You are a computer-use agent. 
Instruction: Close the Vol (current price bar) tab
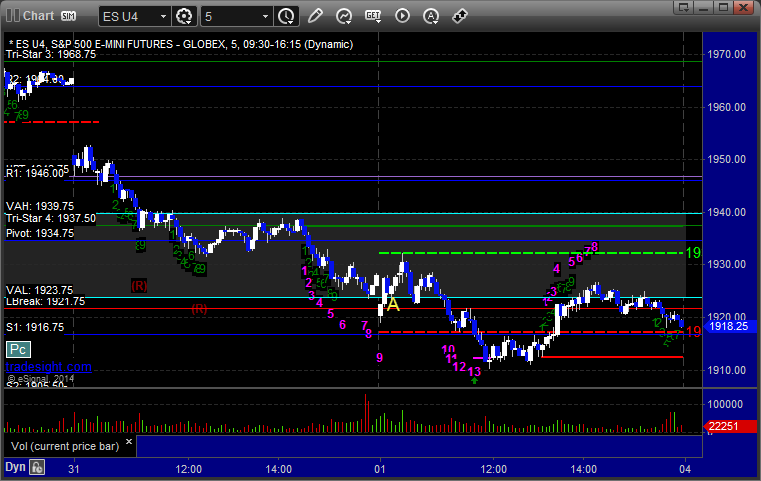click(129, 442)
